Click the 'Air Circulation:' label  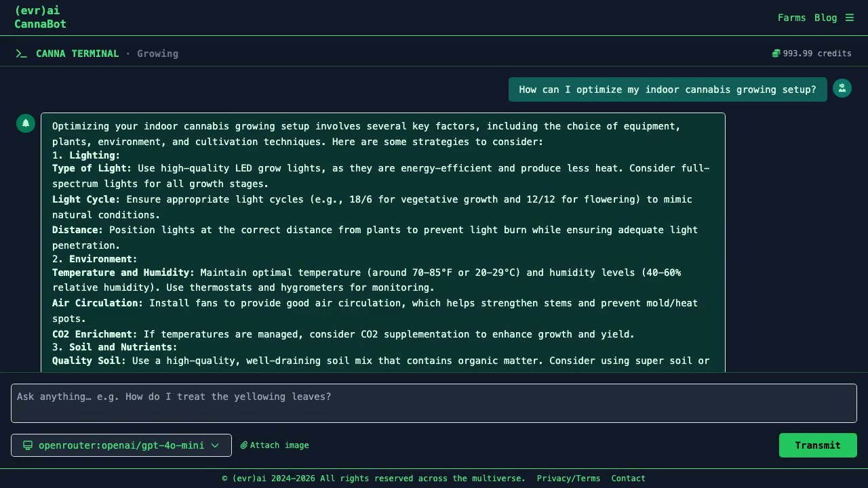98,303
